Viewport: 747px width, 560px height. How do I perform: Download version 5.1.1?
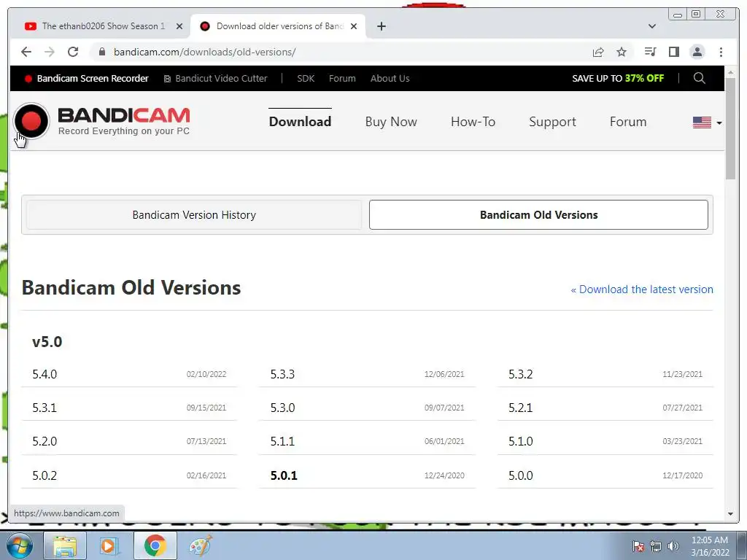282,441
